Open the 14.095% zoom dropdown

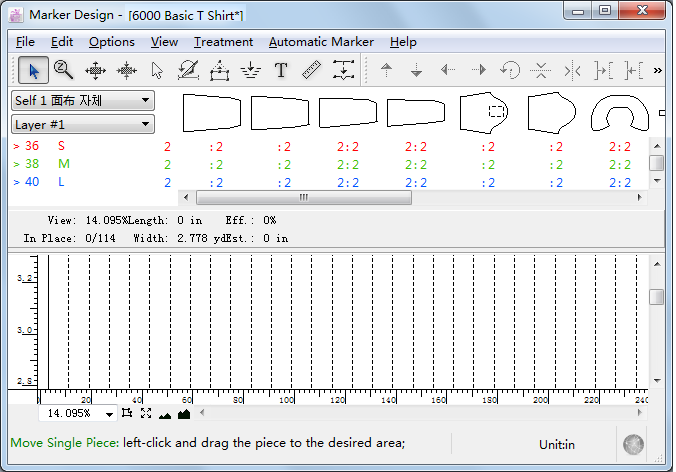pos(78,414)
